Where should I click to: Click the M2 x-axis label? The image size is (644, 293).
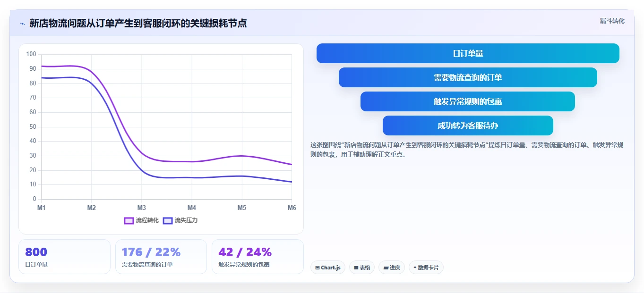(x=92, y=208)
